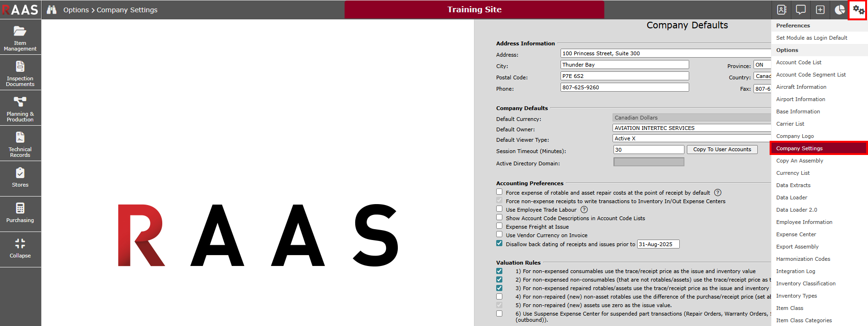This screenshot has width=868, height=326.
Task: Open Inventory Classification option
Action: coord(819,283)
